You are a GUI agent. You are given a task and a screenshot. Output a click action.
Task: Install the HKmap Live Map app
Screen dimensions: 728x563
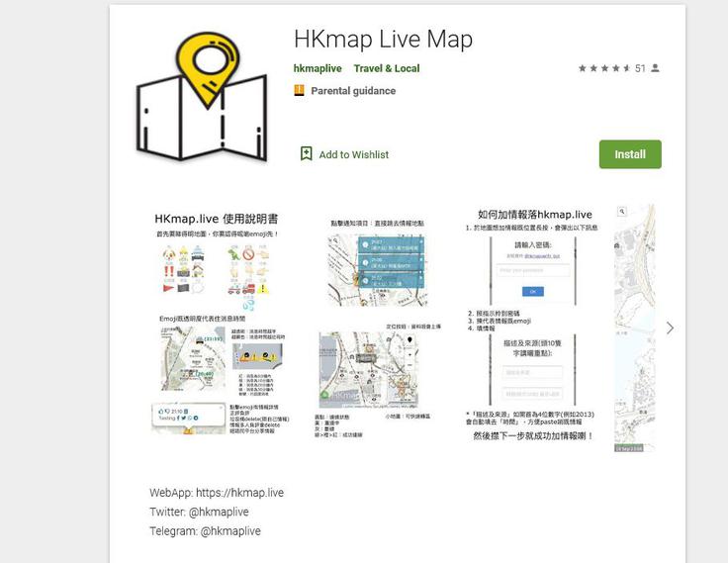coord(630,154)
